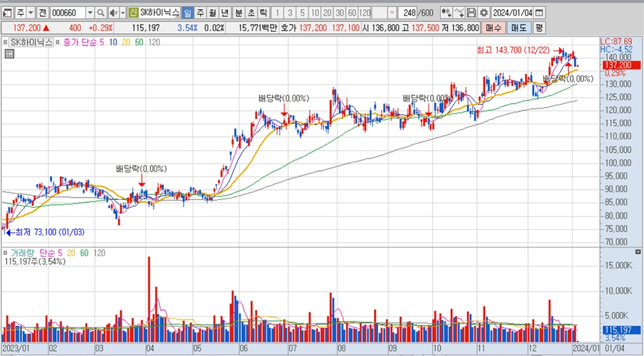The width and height of the screenshot is (644, 356).
Task: Expand the stock code 000660 dropdown
Action: 90,13
